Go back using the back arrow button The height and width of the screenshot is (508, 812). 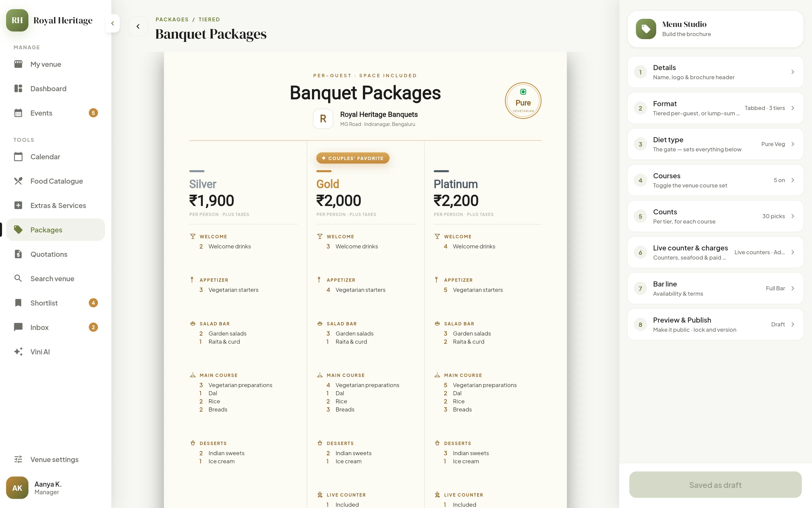coord(138,26)
